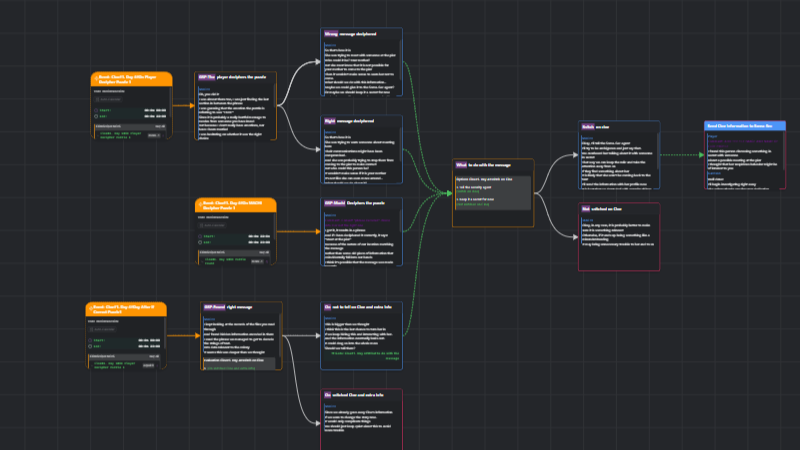Image resolution: width=800 pixels, height=450 pixels.
Task: Select the 'withheld Cloe and extra info' node title
Action: tap(358, 395)
